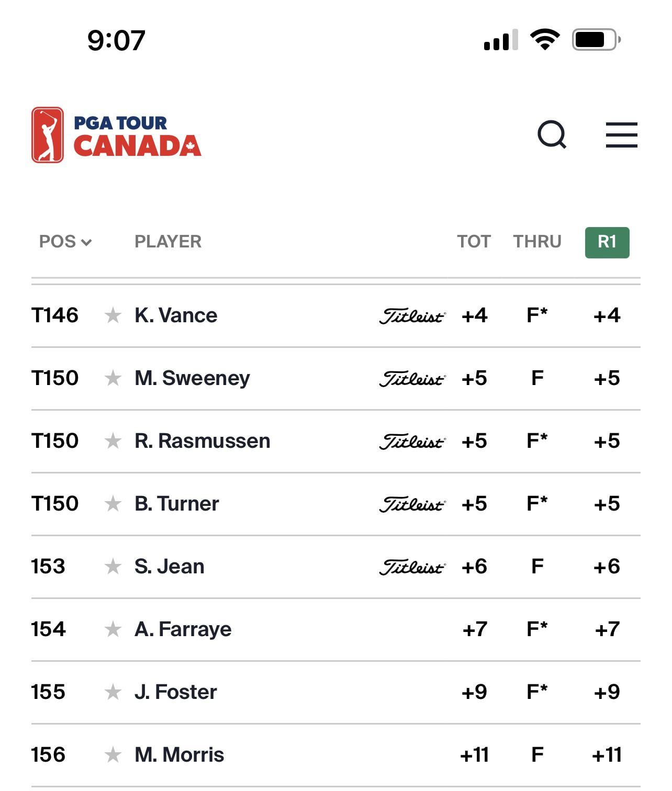The height and width of the screenshot is (791, 672).
Task: Toggle the star next to M. Sweeney
Action: tap(113, 378)
